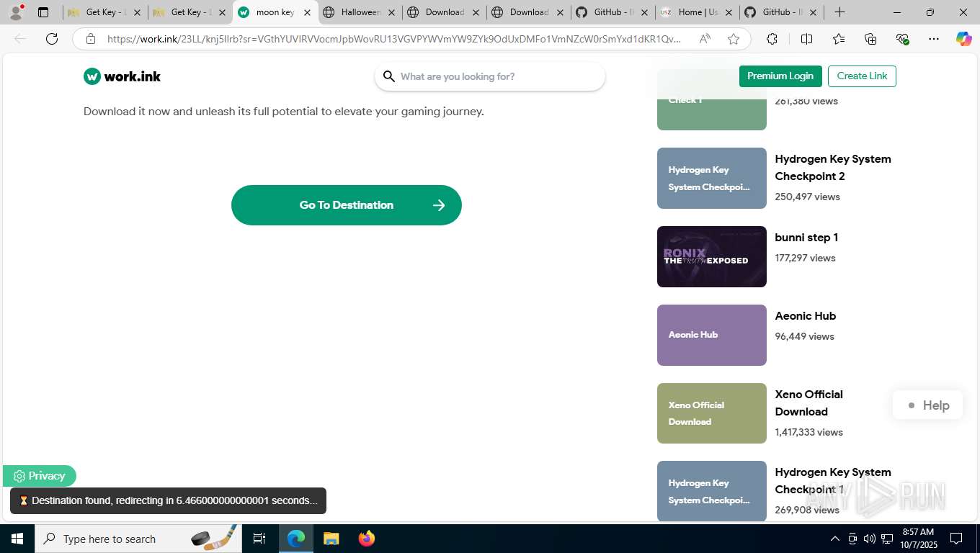Viewport: 980px width, 553px height.
Task: Open Task View on taskbar
Action: click(x=259, y=539)
